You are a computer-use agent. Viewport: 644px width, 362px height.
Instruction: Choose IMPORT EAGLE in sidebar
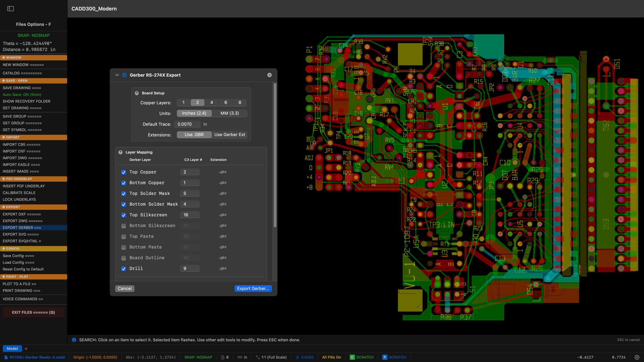click(34, 165)
